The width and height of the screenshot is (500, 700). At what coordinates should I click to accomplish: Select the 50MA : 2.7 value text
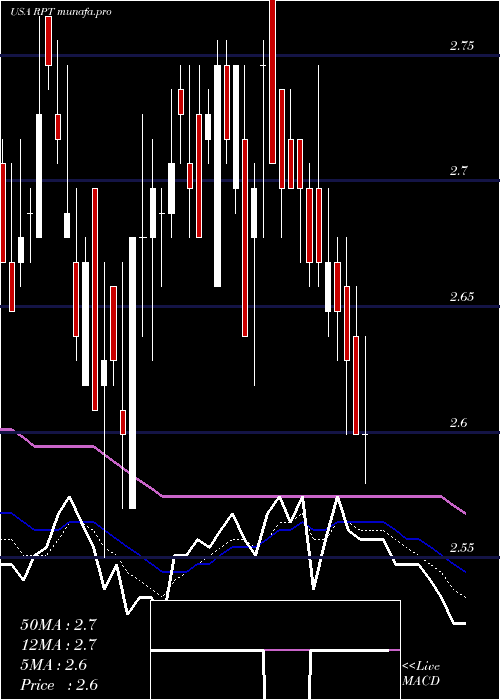[x=58, y=625]
